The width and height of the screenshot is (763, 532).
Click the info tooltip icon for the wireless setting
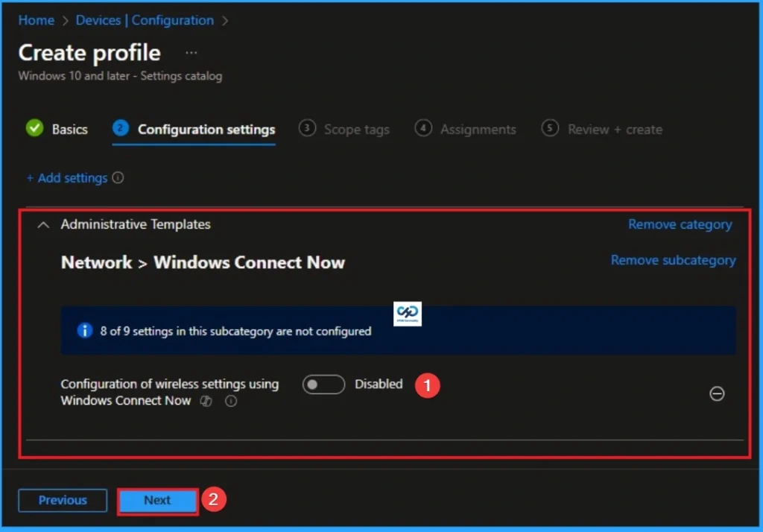pyautogui.click(x=230, y=401)
